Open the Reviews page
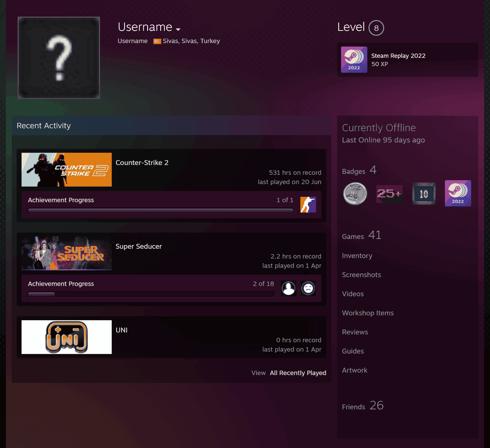The width and height of the screenshot is (490, 448). click(x=355, y=332)
